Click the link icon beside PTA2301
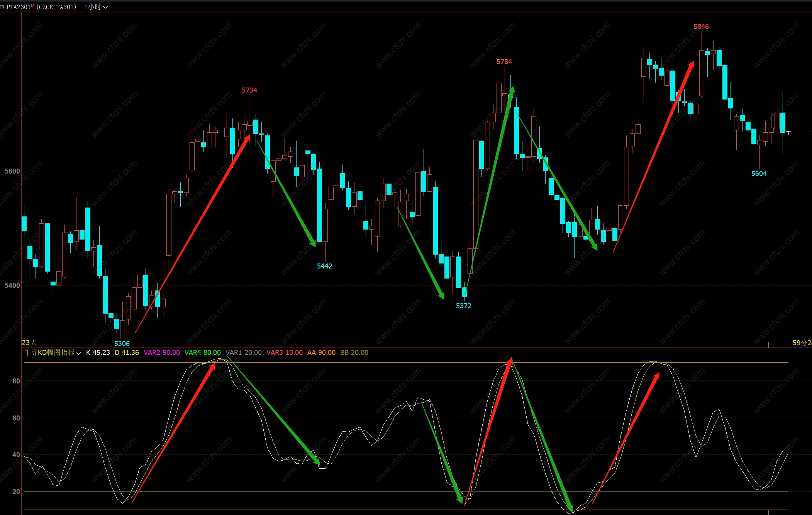 click(x=2, y=7)
